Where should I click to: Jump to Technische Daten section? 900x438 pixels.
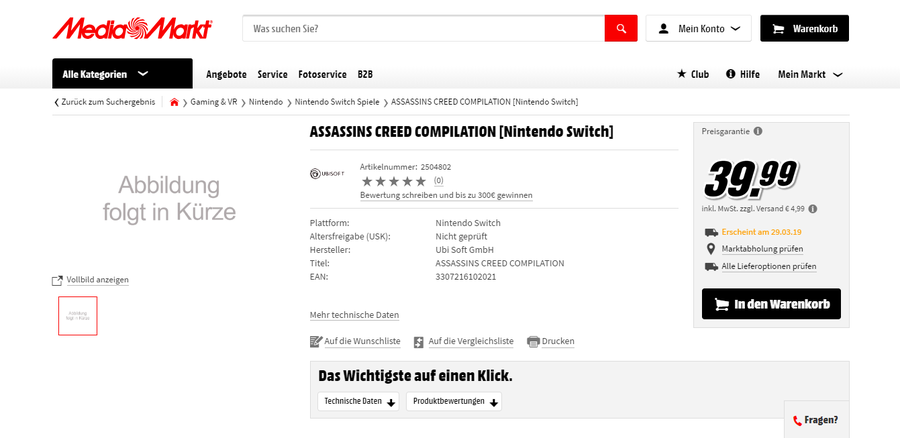pyautogui.click(x=358, y=401)
